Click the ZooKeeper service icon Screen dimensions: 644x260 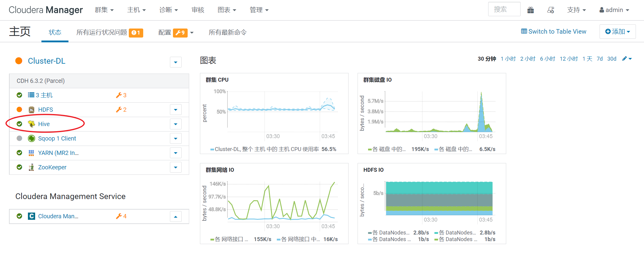31,167
